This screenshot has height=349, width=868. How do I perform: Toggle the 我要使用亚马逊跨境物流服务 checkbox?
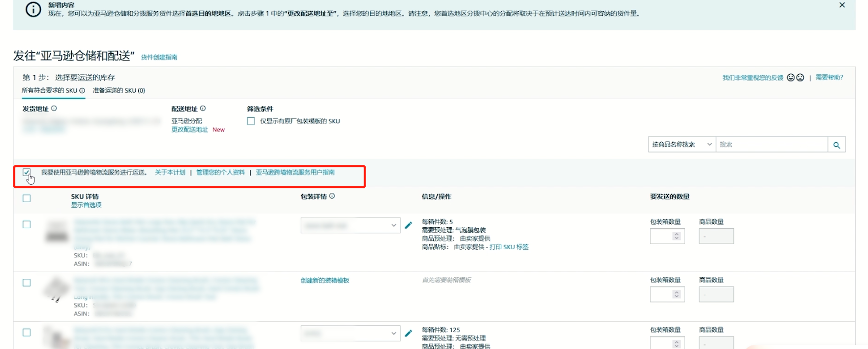pyautogui.click(x=27, y=172)
